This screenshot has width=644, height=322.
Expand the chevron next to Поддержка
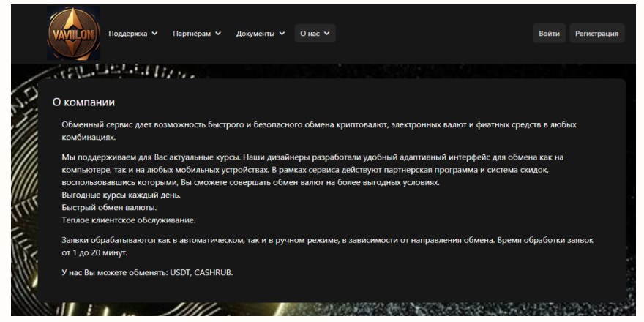tap(154, 34)
